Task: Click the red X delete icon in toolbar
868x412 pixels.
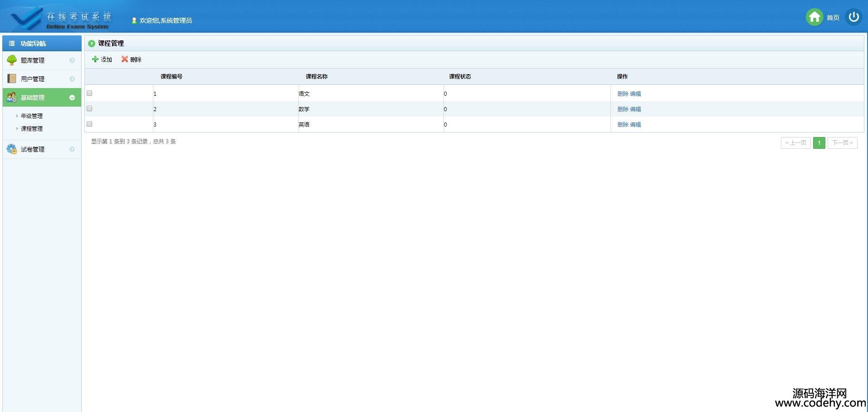Action: click(124, 59)
